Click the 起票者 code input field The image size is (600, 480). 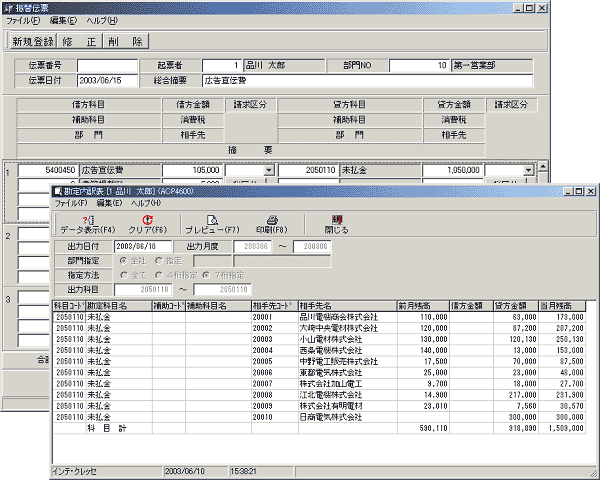pos(222,65)
